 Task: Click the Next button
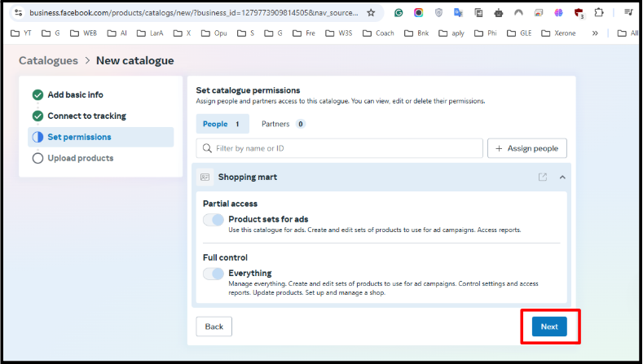coord(549,327)
